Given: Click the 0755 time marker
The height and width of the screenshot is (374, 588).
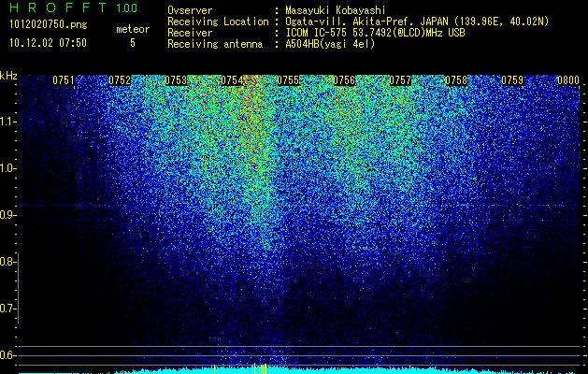Looking at the screenshot, I should (288, 80).
